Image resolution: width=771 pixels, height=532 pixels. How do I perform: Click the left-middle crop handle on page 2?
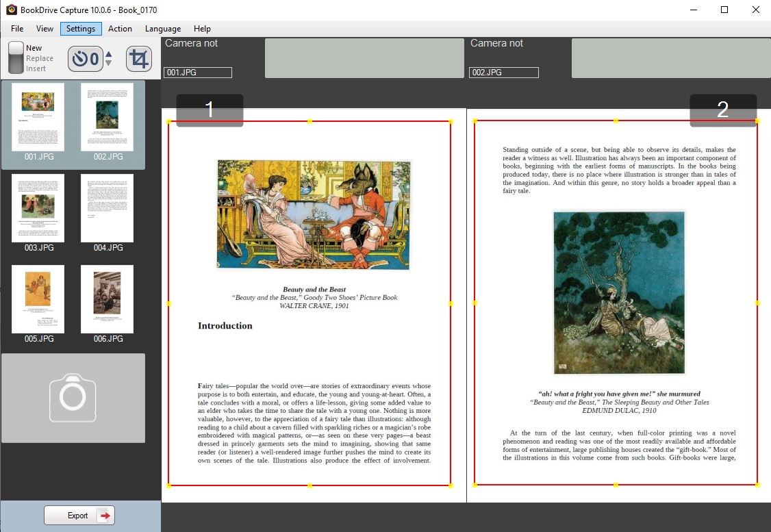pyautogui.click(x=475, y=303)
